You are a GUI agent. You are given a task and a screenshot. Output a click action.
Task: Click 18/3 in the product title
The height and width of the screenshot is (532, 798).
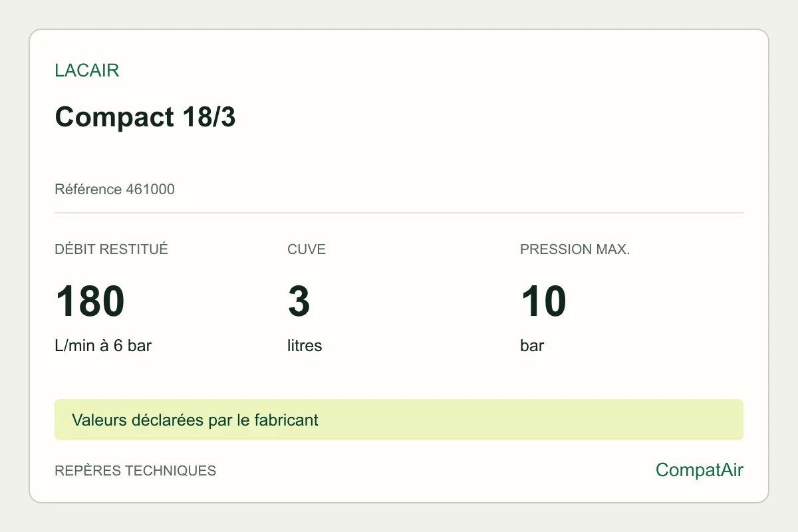point(205,117)
